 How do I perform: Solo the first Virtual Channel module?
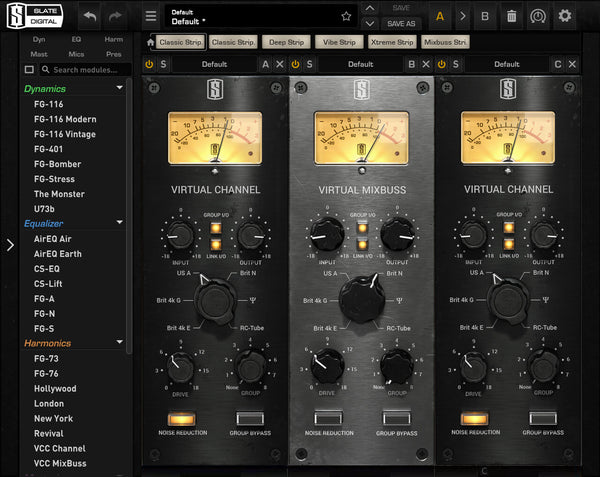163,64
